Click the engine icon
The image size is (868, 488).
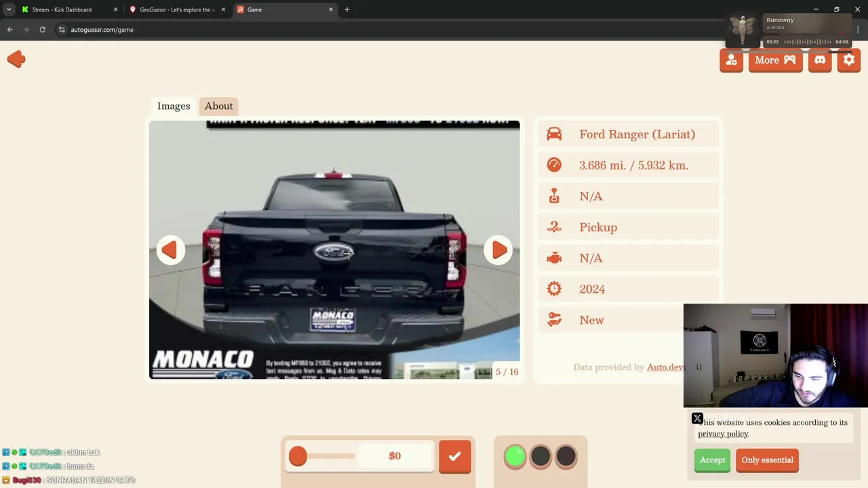coord(554,258)
